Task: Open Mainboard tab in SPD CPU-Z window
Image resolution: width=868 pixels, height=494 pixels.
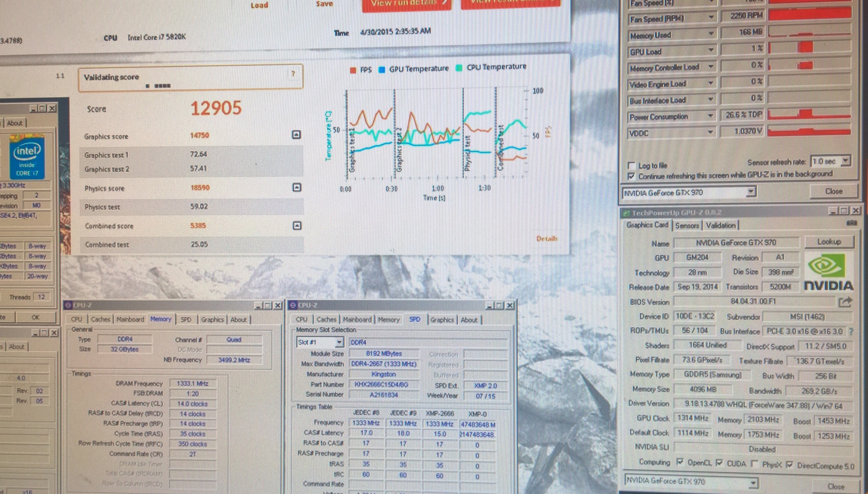Action: [357, 320]
